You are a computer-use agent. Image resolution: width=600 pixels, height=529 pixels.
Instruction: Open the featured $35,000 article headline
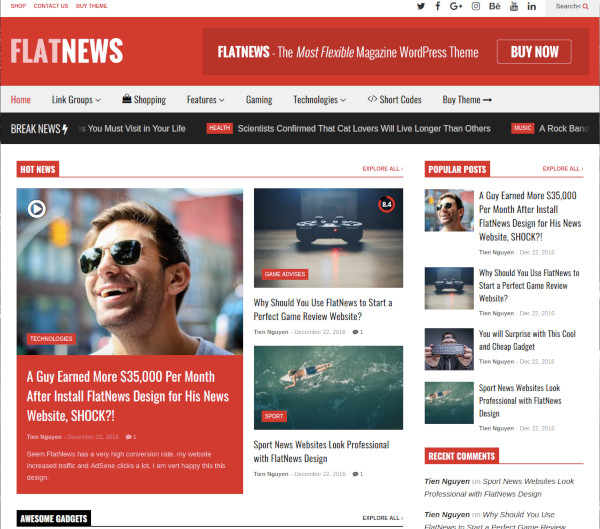[x=128, y=396]
